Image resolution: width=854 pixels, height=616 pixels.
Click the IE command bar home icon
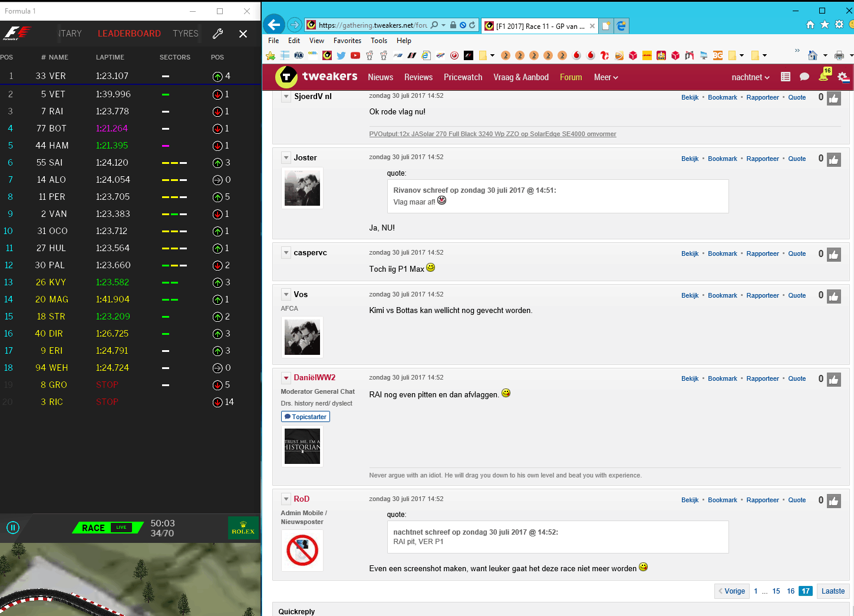(x=813, y=55)
